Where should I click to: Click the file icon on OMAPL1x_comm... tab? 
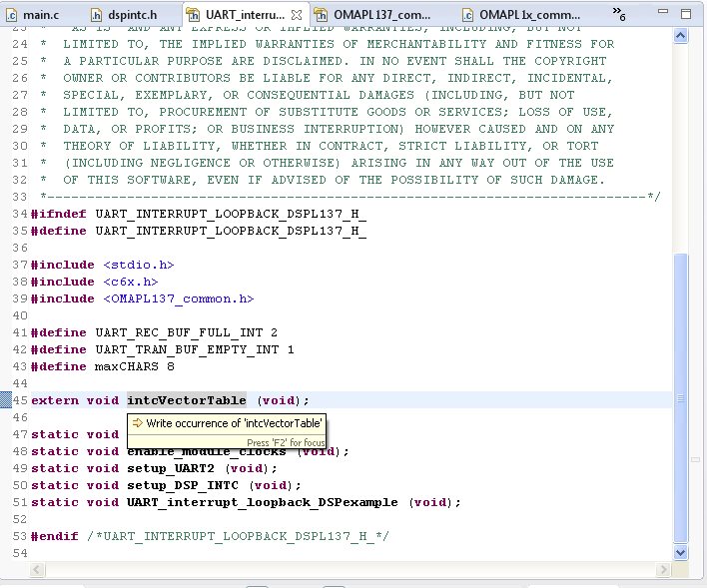pyautogui.click(x=468, y=15)
